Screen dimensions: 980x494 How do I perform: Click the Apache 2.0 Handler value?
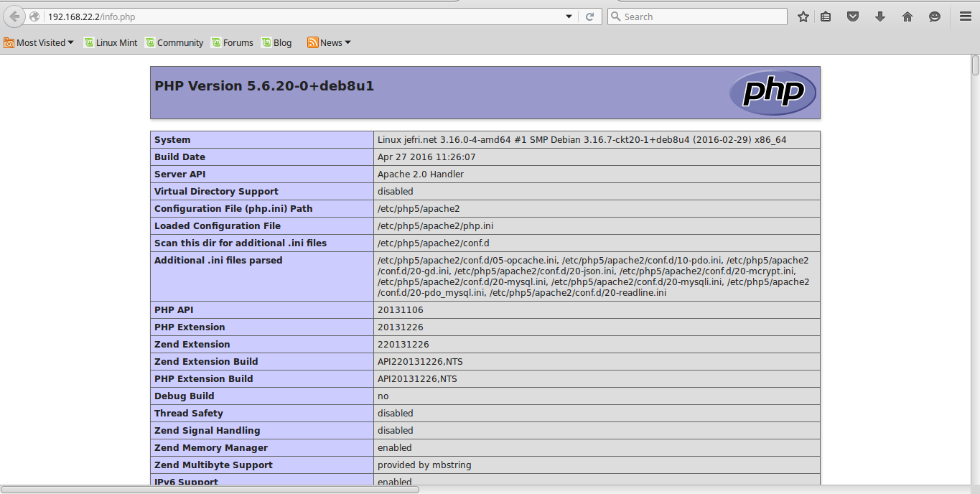421,174
